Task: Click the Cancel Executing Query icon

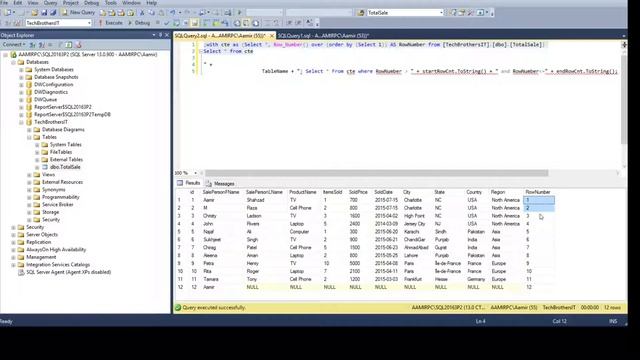Action: pyautogui.click(x=158, y=23)
